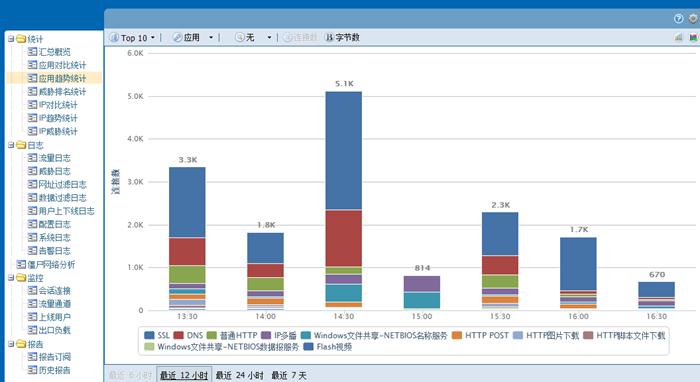Open the help question-mark icon
The height and width of the screenshot is (382, 700).
679,18
